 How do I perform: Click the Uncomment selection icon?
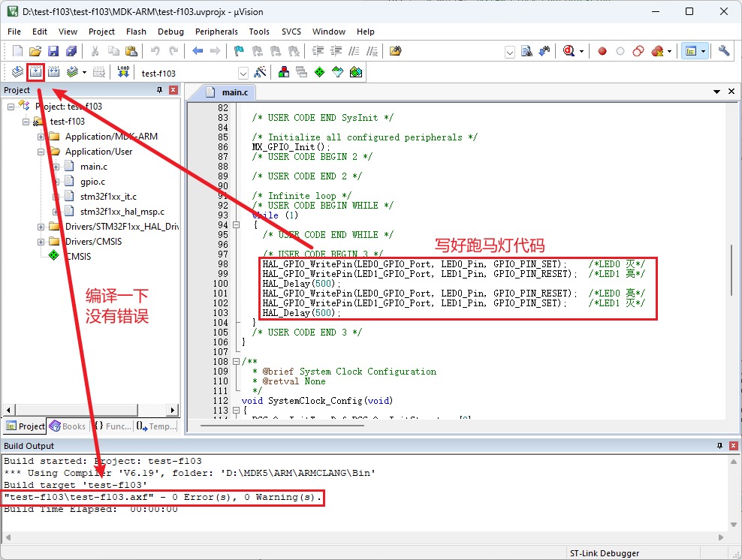click(373, 51)
